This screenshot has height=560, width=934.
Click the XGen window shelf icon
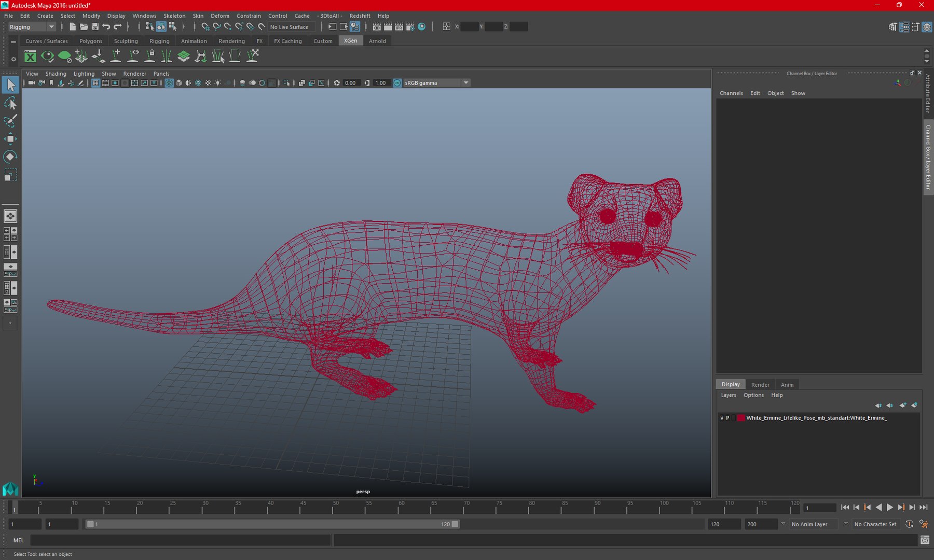(31, 56)
